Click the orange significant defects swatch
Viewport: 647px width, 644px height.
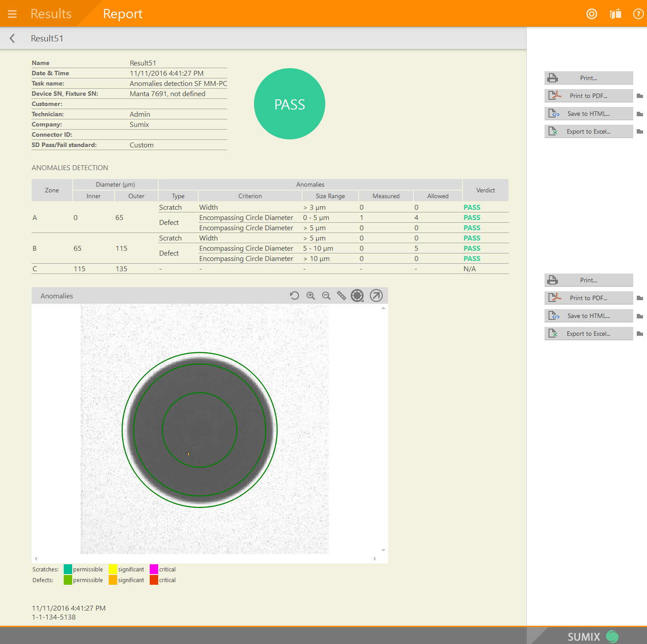pos(113,580)
